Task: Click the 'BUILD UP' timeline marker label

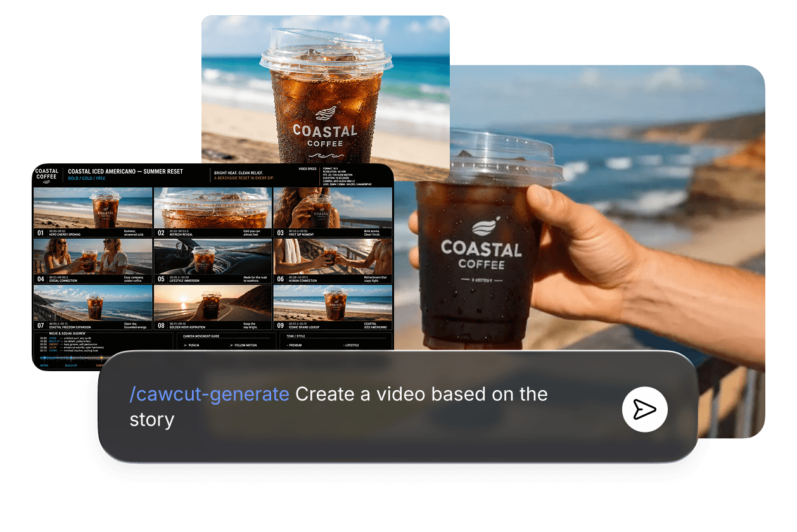Action: tap(72, 365)
